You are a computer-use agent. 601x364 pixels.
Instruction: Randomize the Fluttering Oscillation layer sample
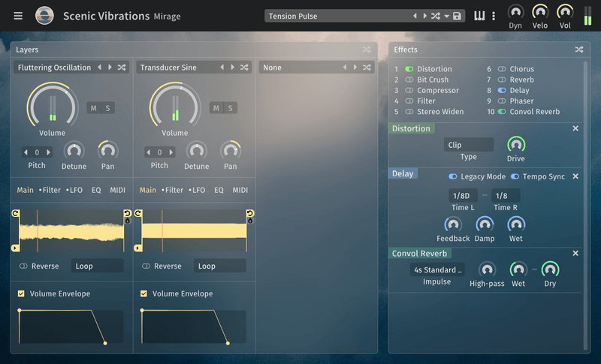[x=122, y=68]
